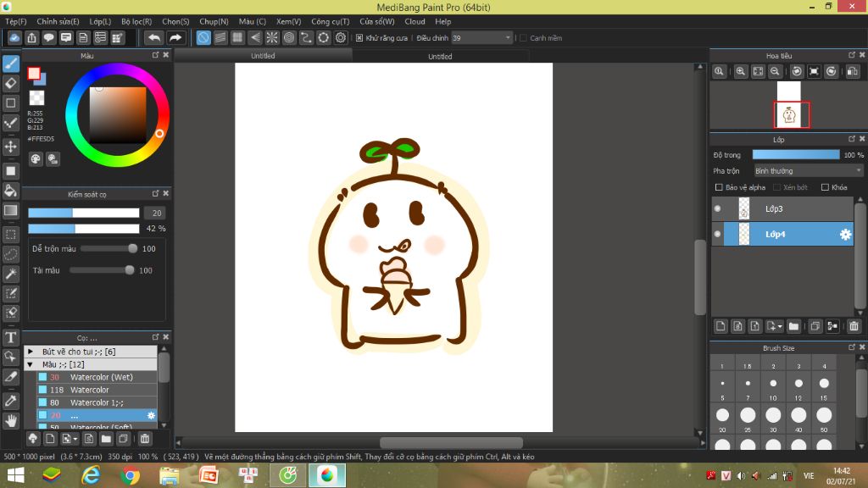This screenshot has width=868, height=488.
Task: Click the canvas horizontal scrollbar
Action: tap(451, 442)
